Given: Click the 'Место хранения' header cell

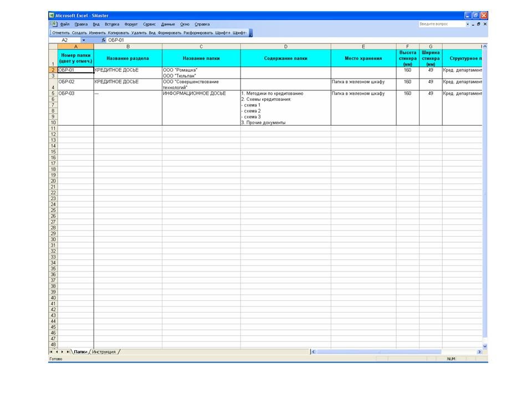Looking at the screenshot, I should coord(364,58).
